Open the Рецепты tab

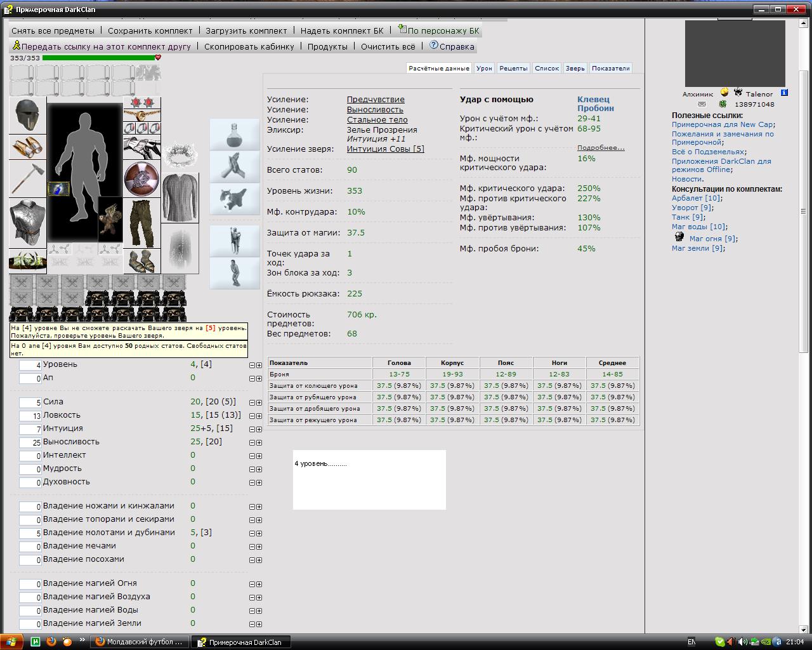pos(513,68)
